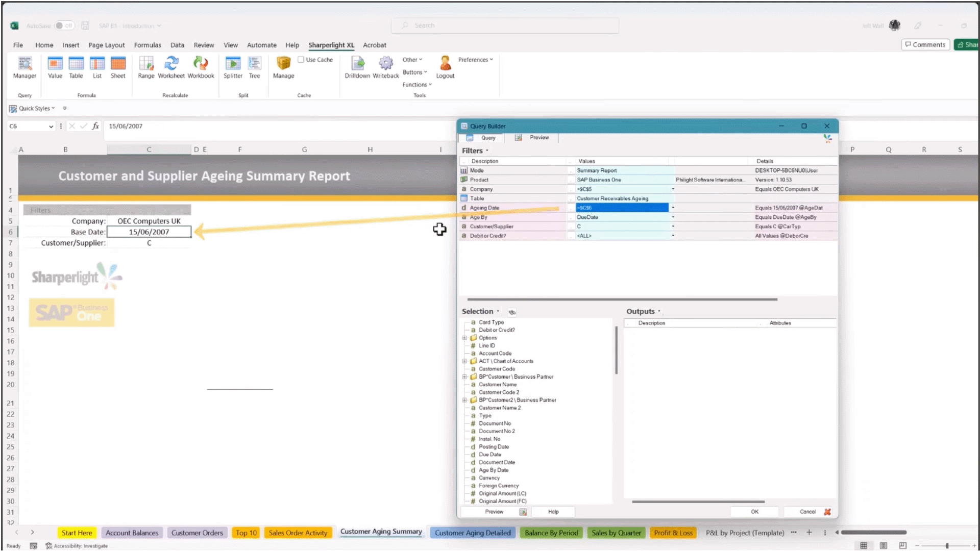Open the Sharperlight Query Manager
Viewport: 980px width, 551px height.
click(24, 67)
